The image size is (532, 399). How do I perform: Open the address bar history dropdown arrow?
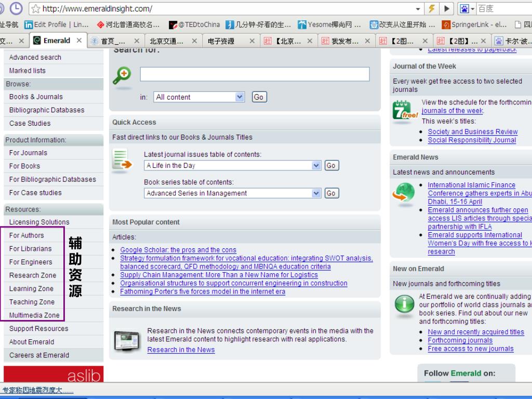[x=418, y=9]
